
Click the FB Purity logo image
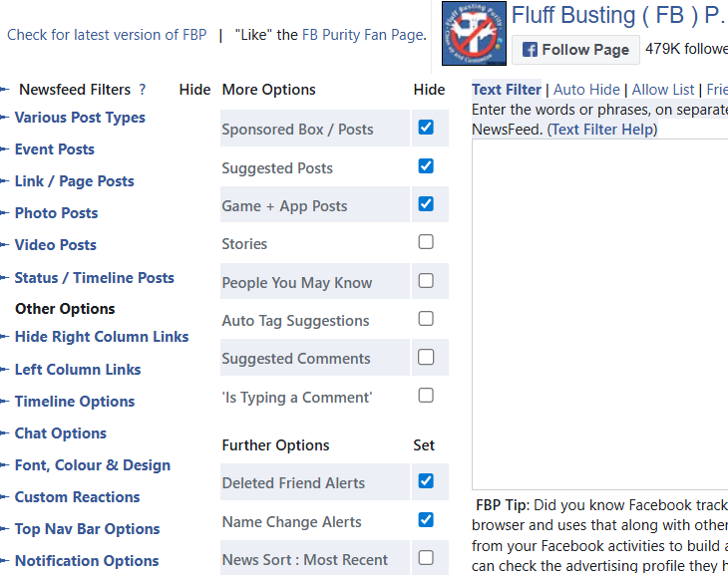(474, 33)
